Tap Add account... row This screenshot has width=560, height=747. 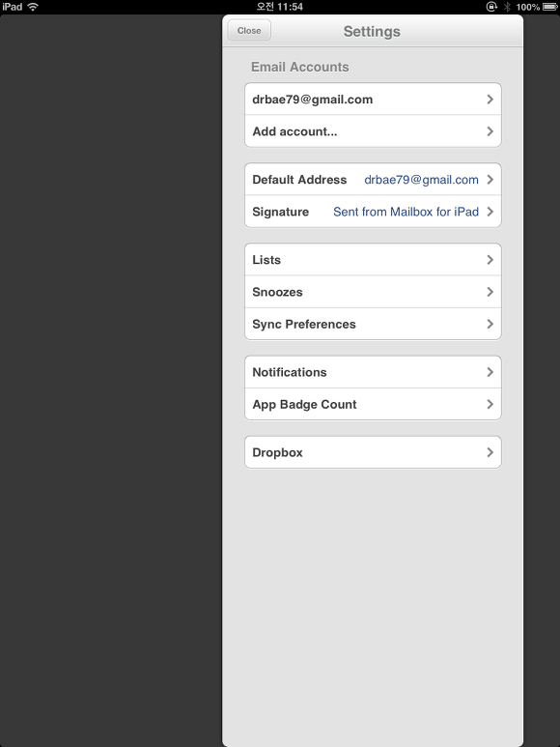pos(373,131)
